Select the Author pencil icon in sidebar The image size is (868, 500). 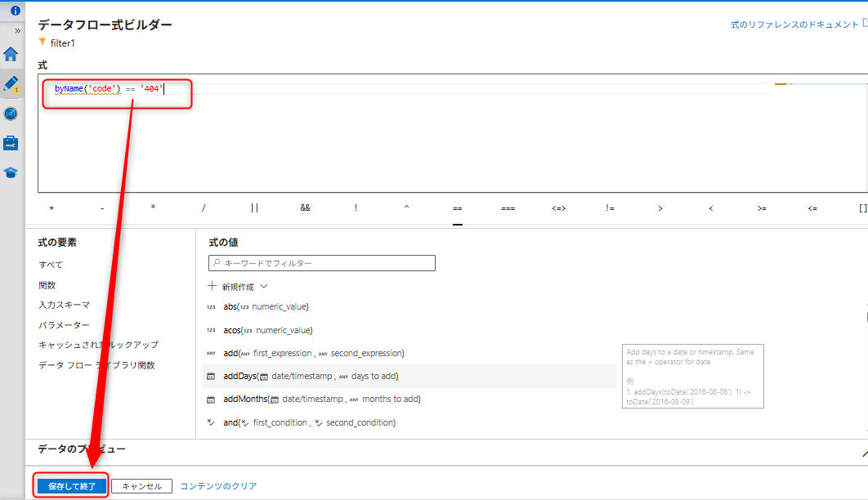pyautogui.click(x=11, y=84)
